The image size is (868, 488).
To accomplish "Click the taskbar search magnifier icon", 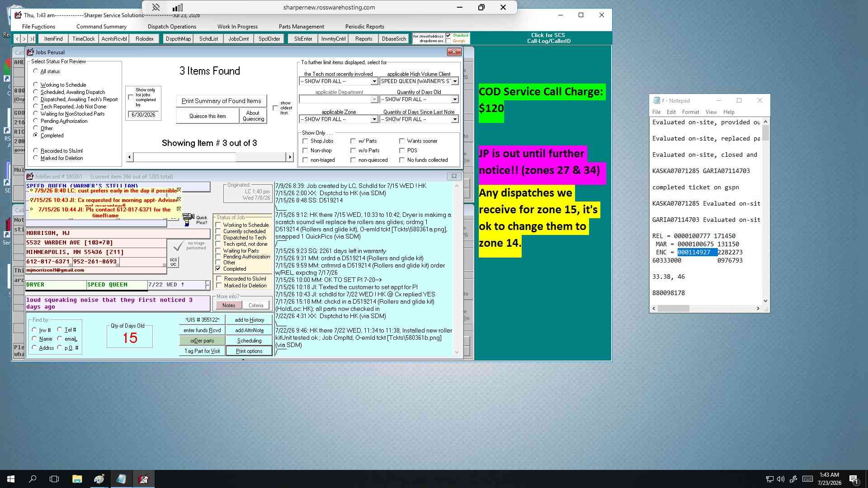I will 33,479.
